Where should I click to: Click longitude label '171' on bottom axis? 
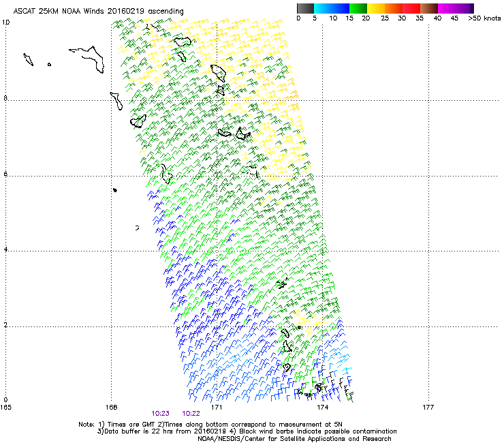point(217,408)
